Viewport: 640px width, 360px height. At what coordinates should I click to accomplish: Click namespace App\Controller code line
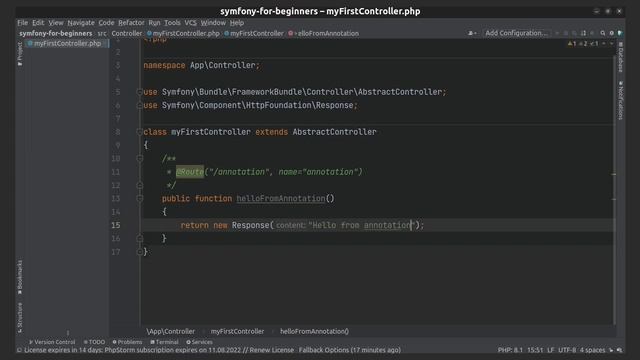[x=201, y=65]
